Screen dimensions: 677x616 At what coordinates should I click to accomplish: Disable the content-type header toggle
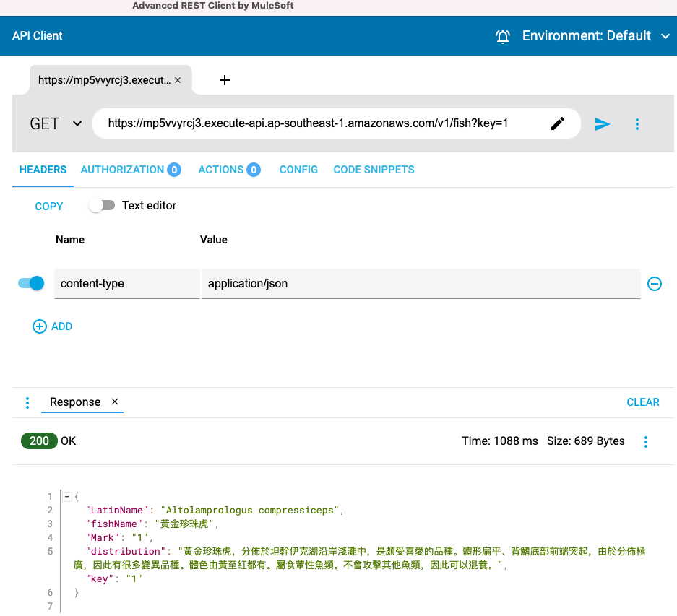click(x=31, y=283)
